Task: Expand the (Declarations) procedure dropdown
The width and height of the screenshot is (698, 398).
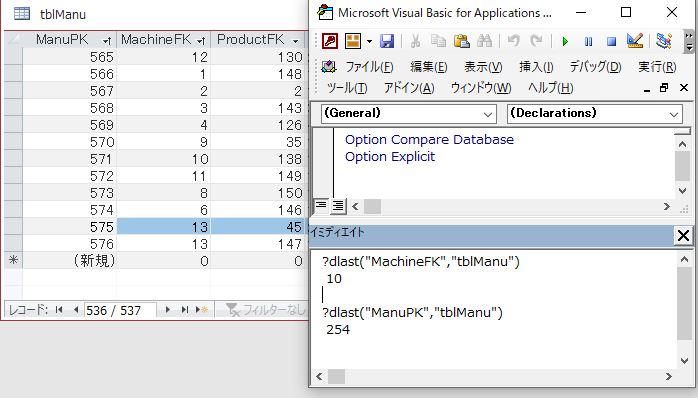Action: [674, 114]
